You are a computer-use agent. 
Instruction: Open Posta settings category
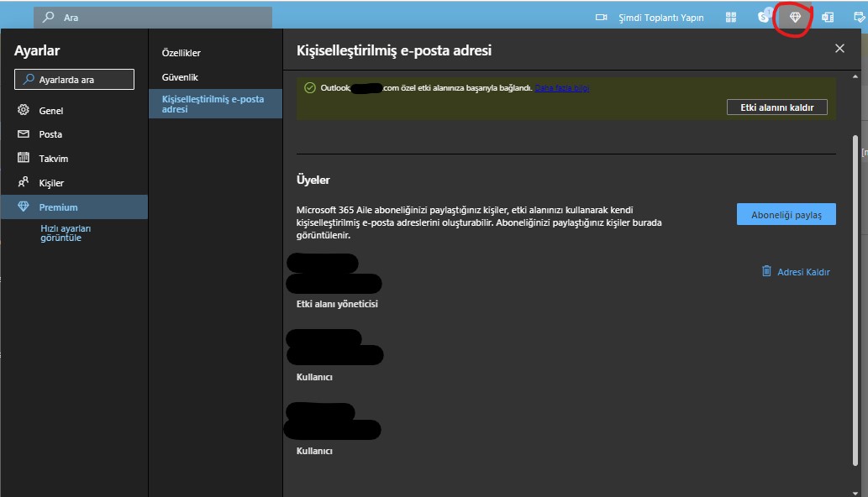[50, 134]
